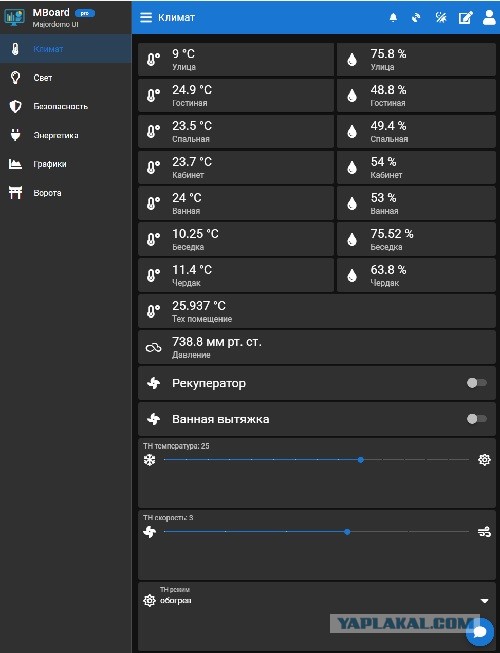Viewport: 500px width, 653px height.
Task: Click the blue chat bubble icon
Action: pyautogui.click(x=480, y=632)
